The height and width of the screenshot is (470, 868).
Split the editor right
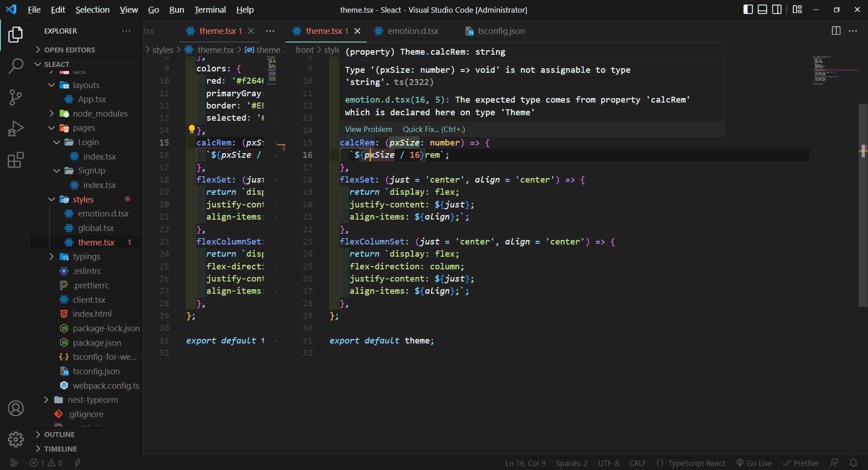pyautogui.click(x=836, y=31)
